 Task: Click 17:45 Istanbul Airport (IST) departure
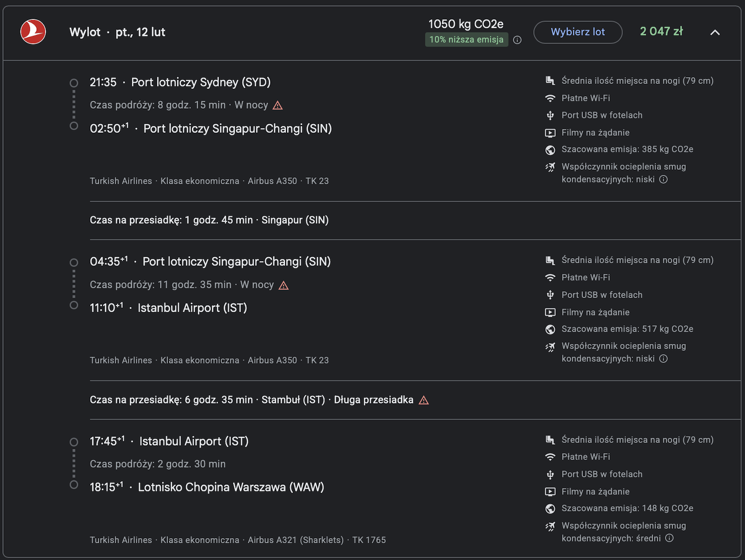pyautogui.click(x=169, y=441)
